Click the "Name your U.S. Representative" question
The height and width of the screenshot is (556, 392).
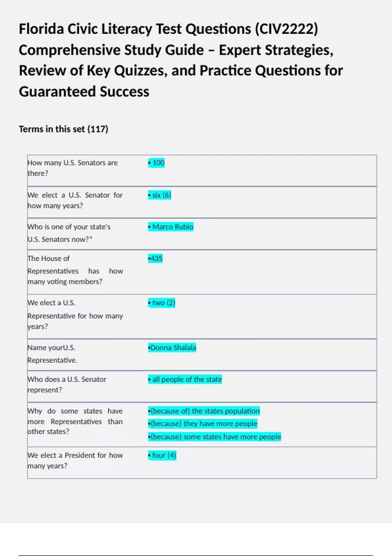pyautogui.click(x=52, y=354)
